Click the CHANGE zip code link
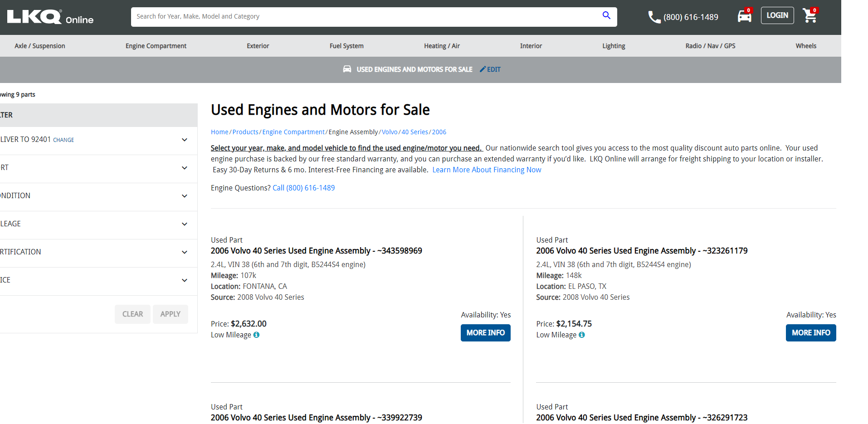 (x=63, y=140)
